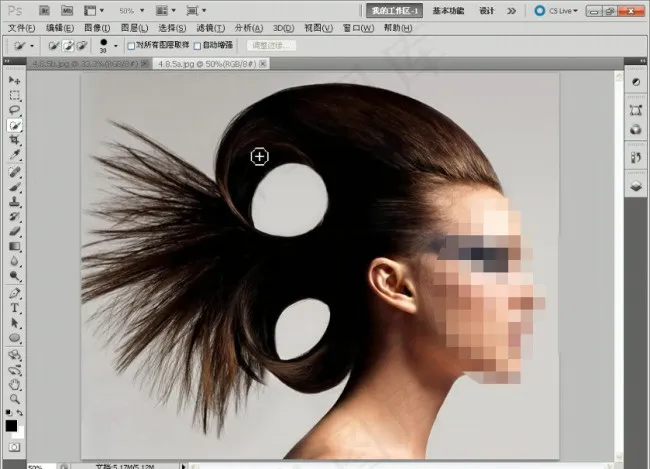Show more workspaces with double-chevron

512,11
